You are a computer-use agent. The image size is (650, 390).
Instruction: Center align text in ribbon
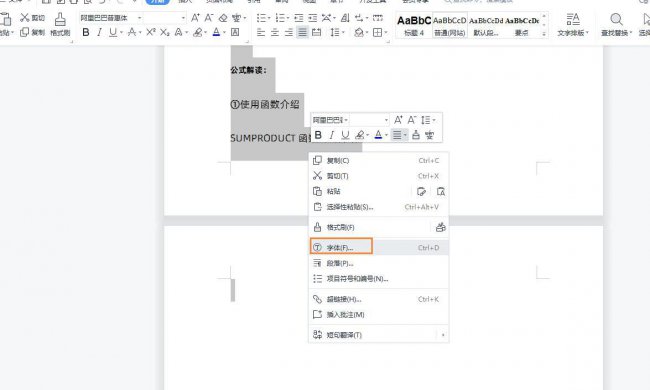(274, 32)
